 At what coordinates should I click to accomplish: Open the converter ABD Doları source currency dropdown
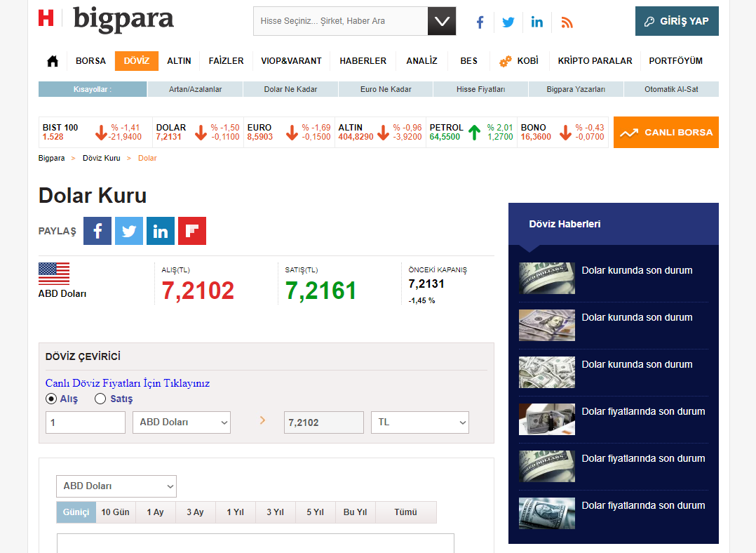click(181, 422)
